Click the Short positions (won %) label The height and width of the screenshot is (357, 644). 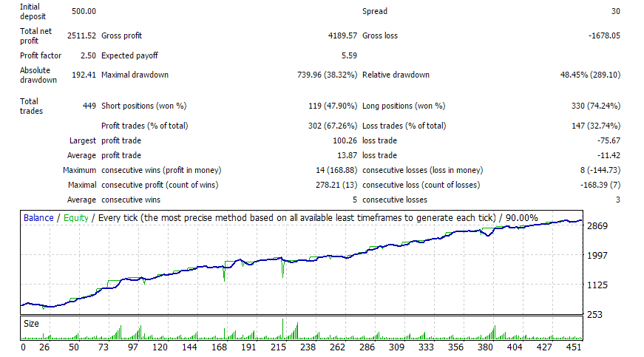point(143,106)
